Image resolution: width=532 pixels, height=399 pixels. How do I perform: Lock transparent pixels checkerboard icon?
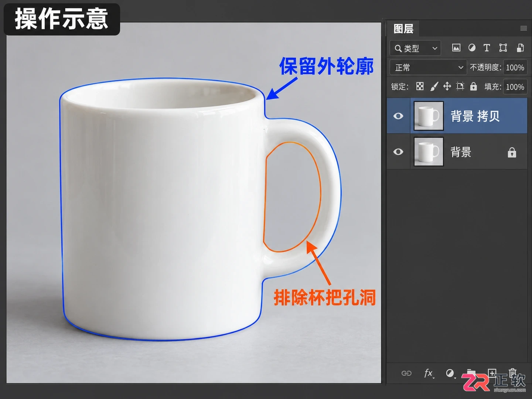(420, 86)
